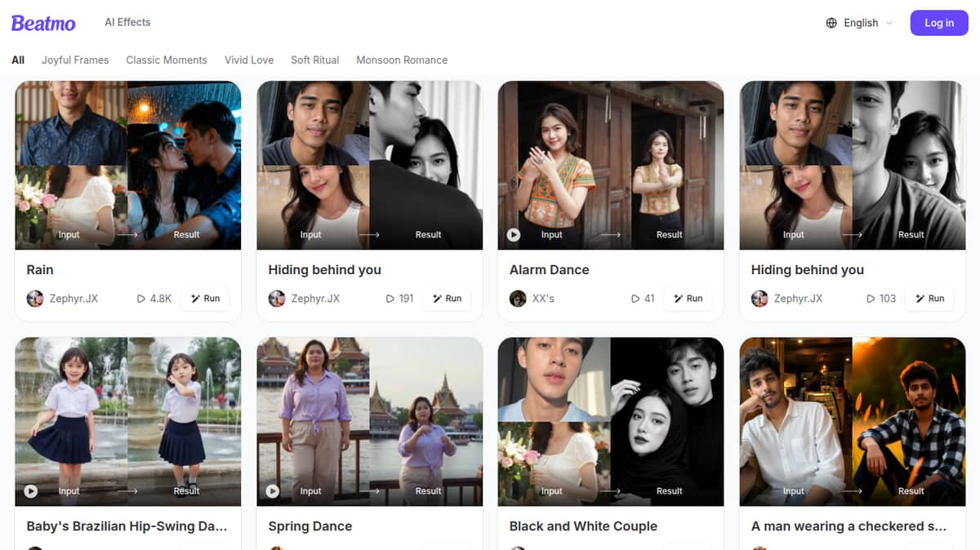Open the Black and White Couple thumbnail
The height and width of the screenshot is (550, 980).
point(611,422)
